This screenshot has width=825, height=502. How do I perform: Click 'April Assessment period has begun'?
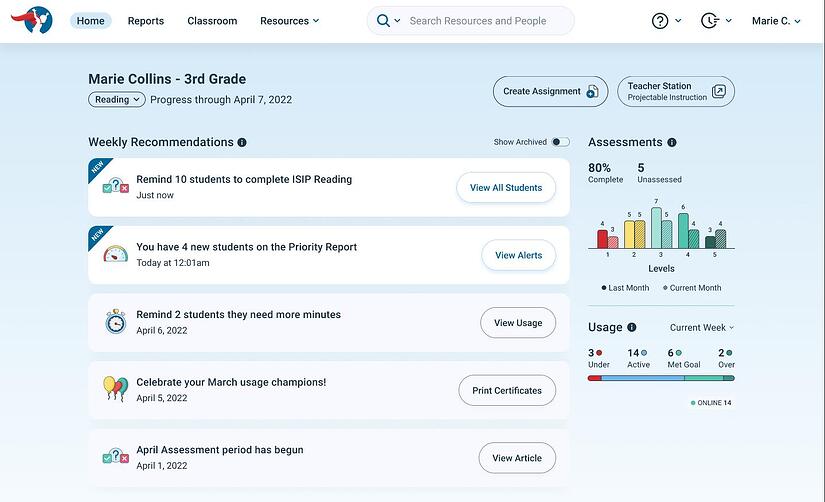point(220,450)
